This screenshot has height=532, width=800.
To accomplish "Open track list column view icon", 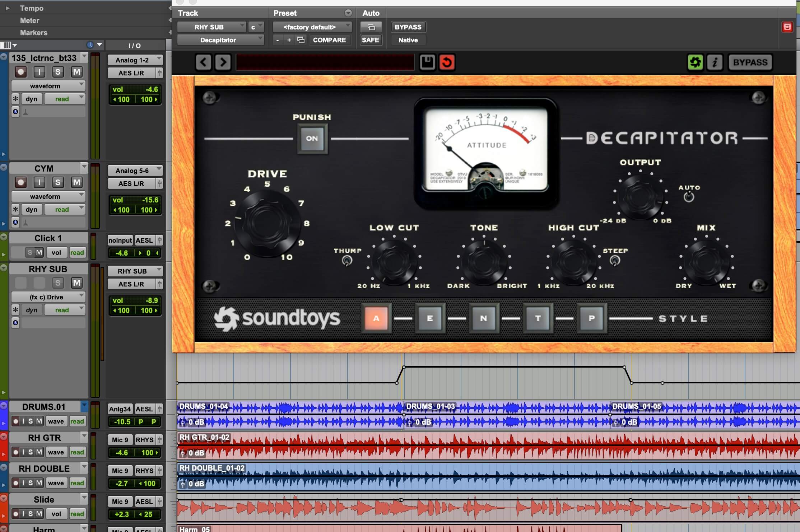I will [6, 45].
